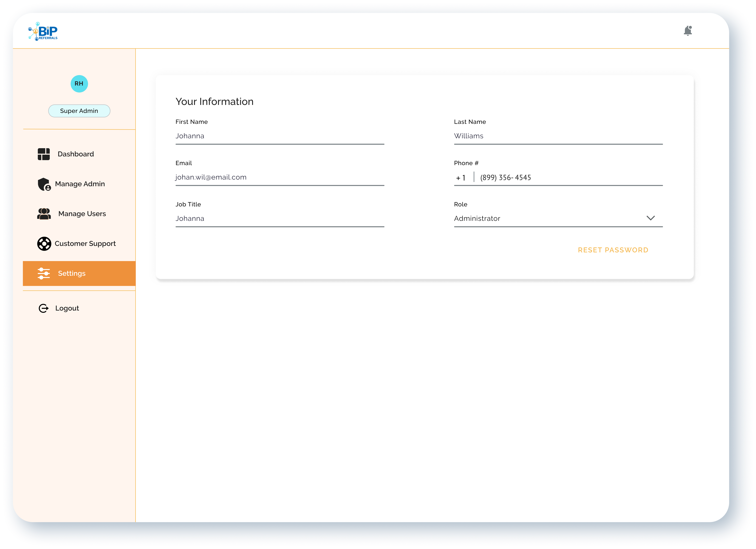Click the Manage Users people icon

[x=44, y=214]
